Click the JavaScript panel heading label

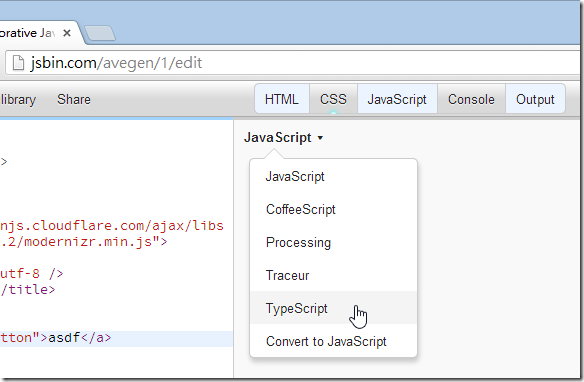coord(277,137)
